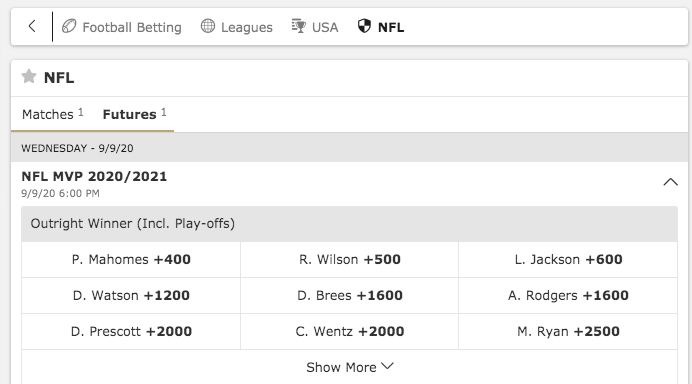
Task: Click the shield icon beside NFL
Action: (364, 26)
